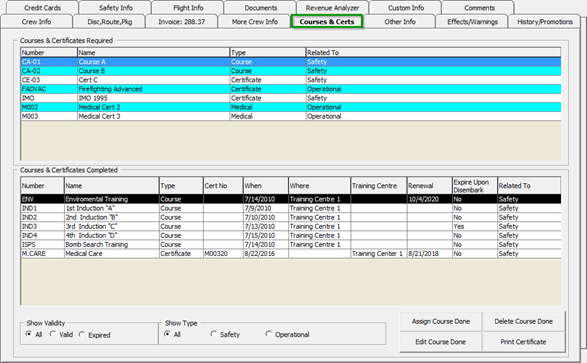Image resolution: width=587 pixels, height=363 pixels.
Task: Switch to the More Crew Info tab
Action: click(x=255, y=22)
